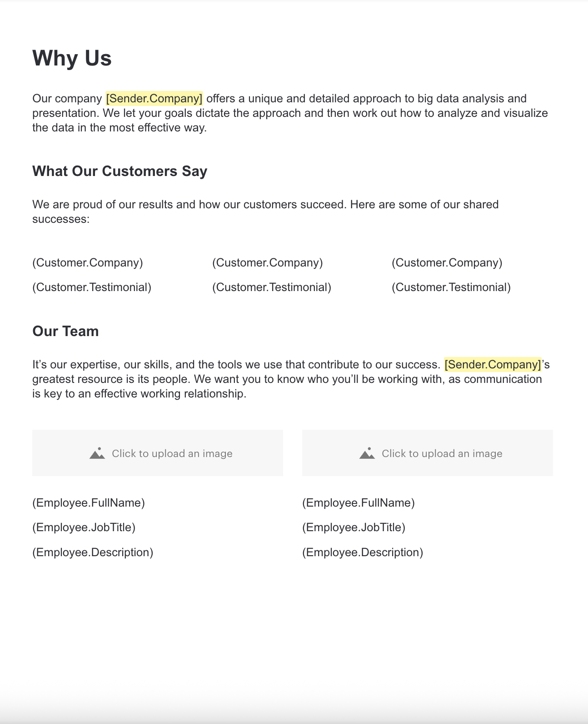Viewport: 588px width, 724px height.
Task: Click the right (Employee.JobTitle) field
Action: (x=354, y=528)
